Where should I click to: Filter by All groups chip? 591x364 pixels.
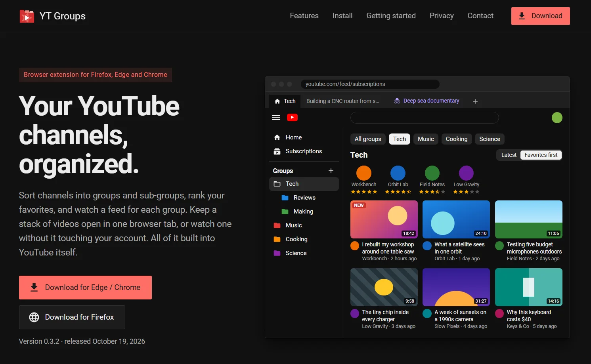click(368, 139)
